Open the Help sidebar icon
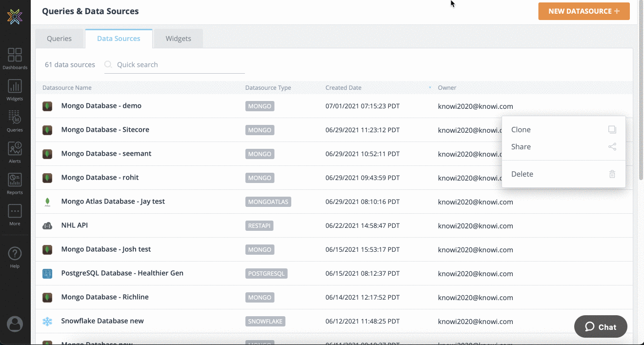644x345 pixels. [x=15, y=257]
